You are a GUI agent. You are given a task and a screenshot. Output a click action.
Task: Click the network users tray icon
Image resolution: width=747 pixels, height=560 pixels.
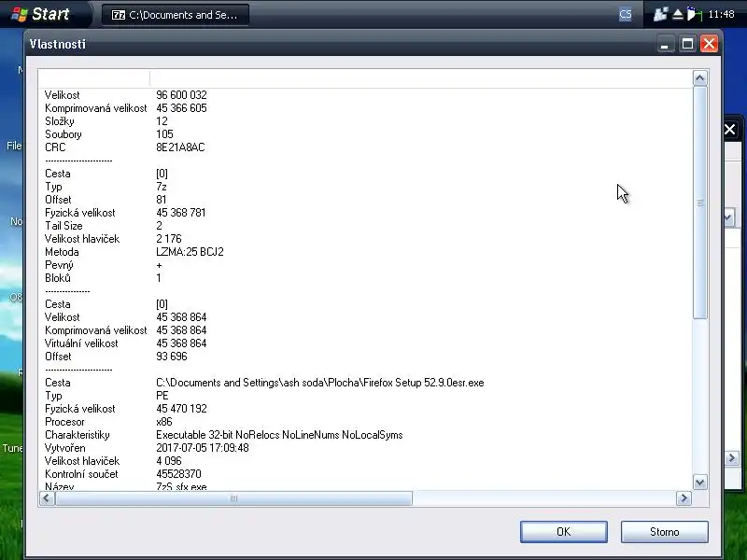[660, 14]
